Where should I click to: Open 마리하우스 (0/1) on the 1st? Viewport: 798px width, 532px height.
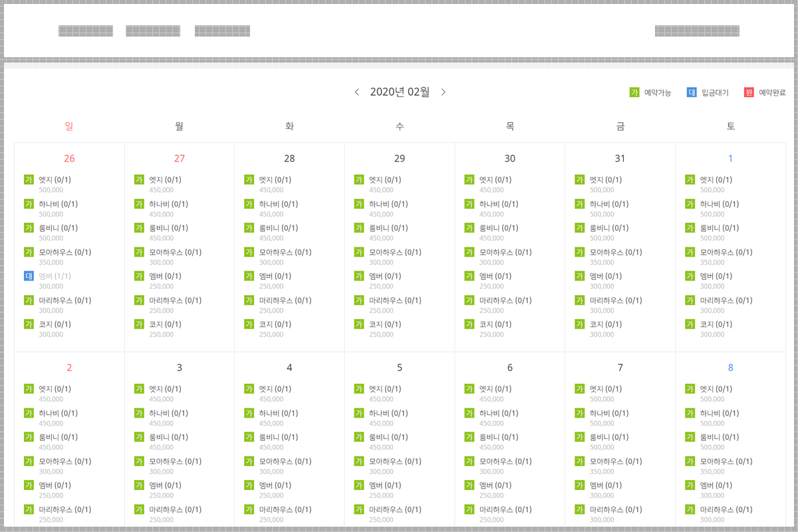[726, 301]
